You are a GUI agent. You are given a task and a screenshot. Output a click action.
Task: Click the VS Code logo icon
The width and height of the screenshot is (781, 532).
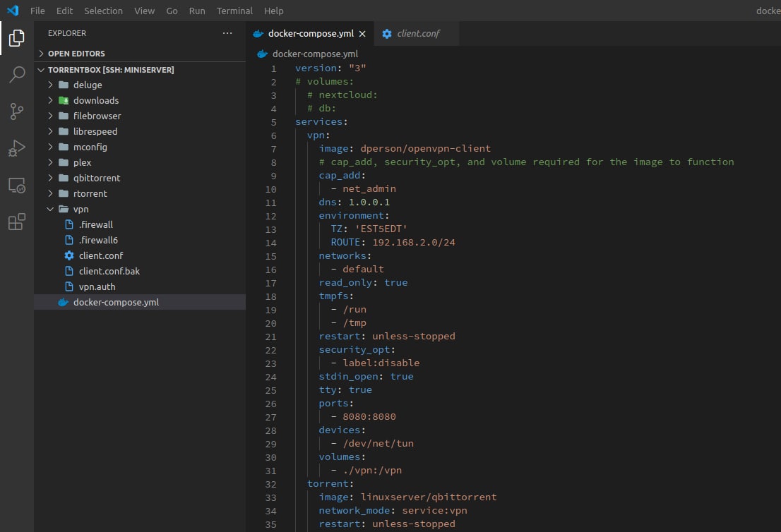point(13,11)
